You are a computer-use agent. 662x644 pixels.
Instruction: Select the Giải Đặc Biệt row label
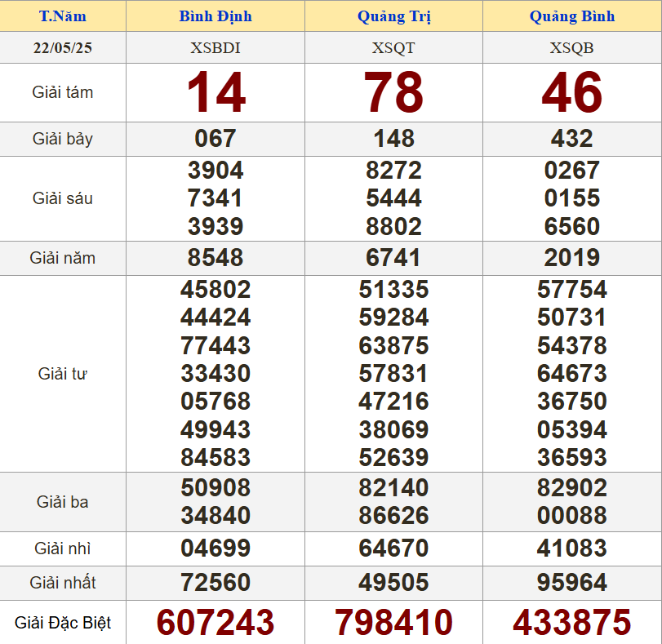point(63,623)
